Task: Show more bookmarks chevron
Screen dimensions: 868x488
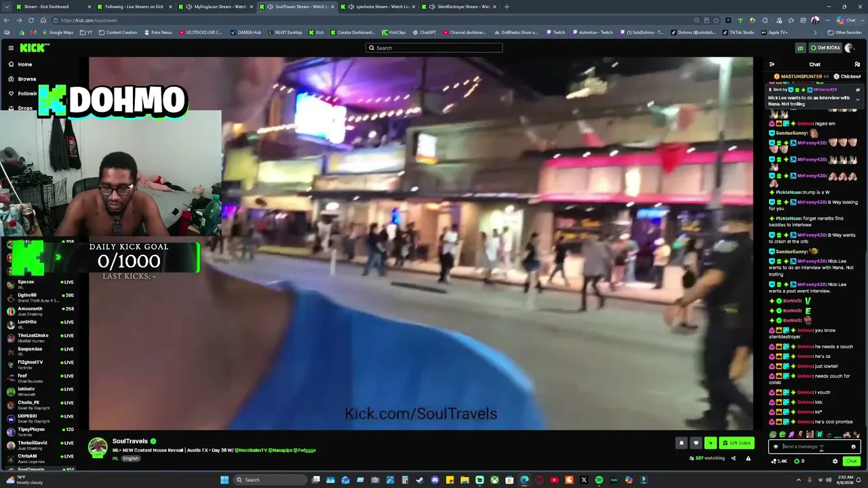Action: point(816,33)
